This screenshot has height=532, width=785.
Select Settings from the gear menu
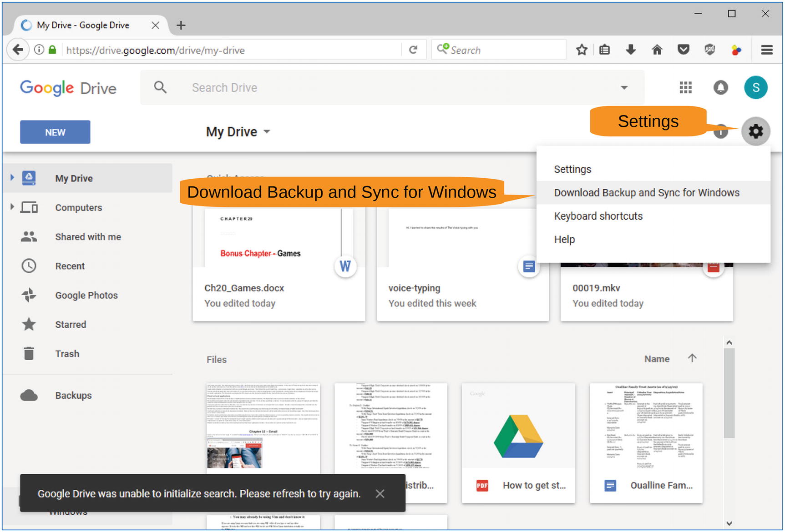(x=653, y=169)
